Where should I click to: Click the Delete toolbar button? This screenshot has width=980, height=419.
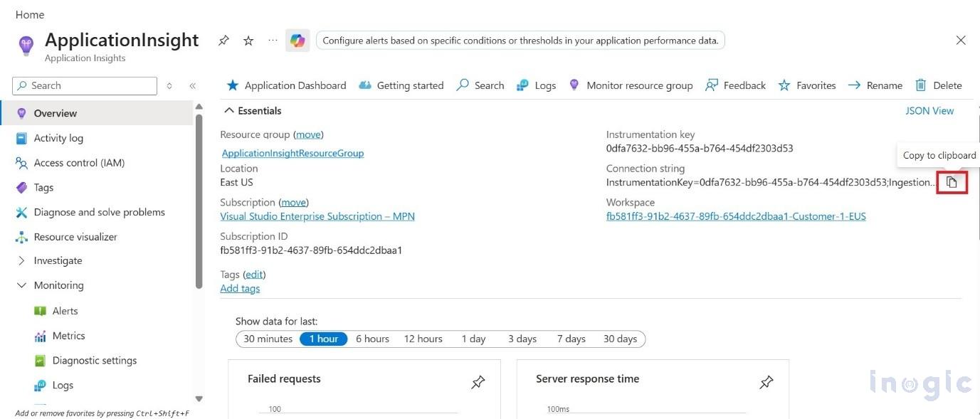click(x=938, y=85)
